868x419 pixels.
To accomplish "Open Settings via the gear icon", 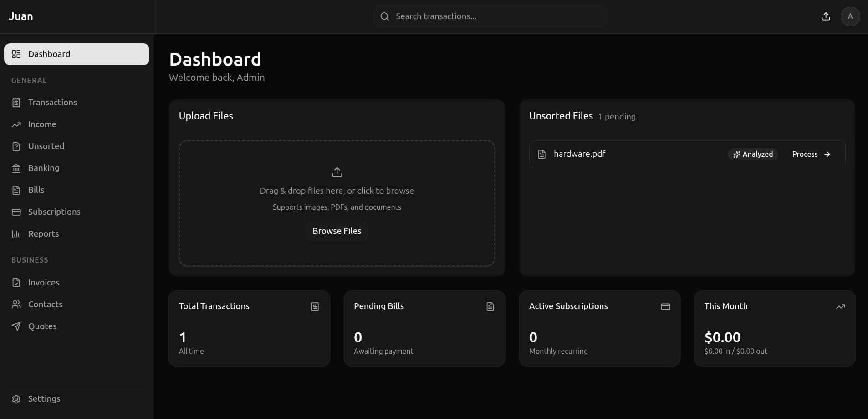I will pos(16,399).
